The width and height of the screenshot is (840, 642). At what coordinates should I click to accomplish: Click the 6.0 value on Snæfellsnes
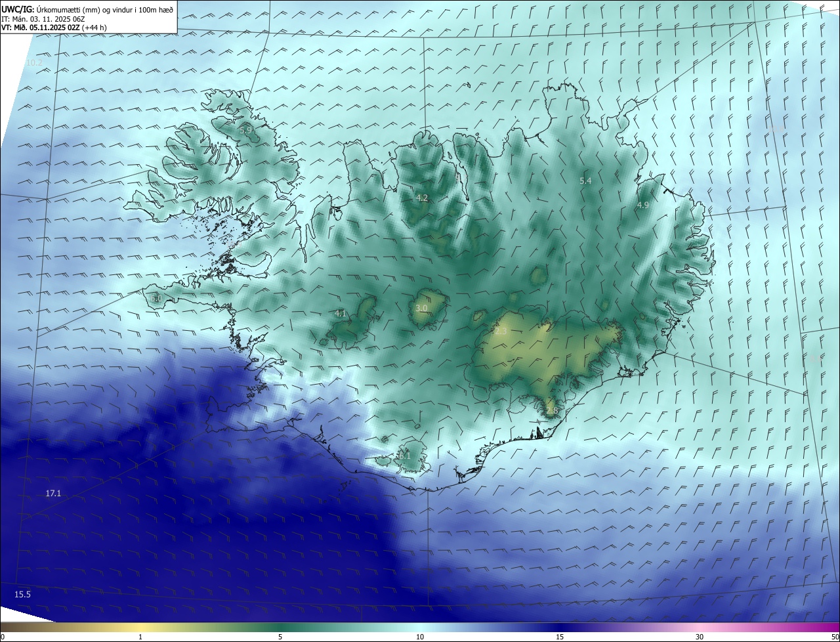point(156,299)
